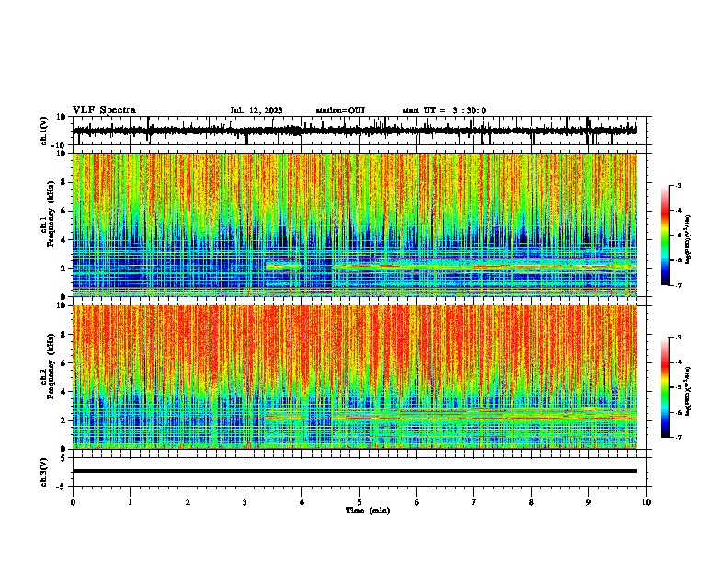Click time axis tick label 4

click(302, 502)
